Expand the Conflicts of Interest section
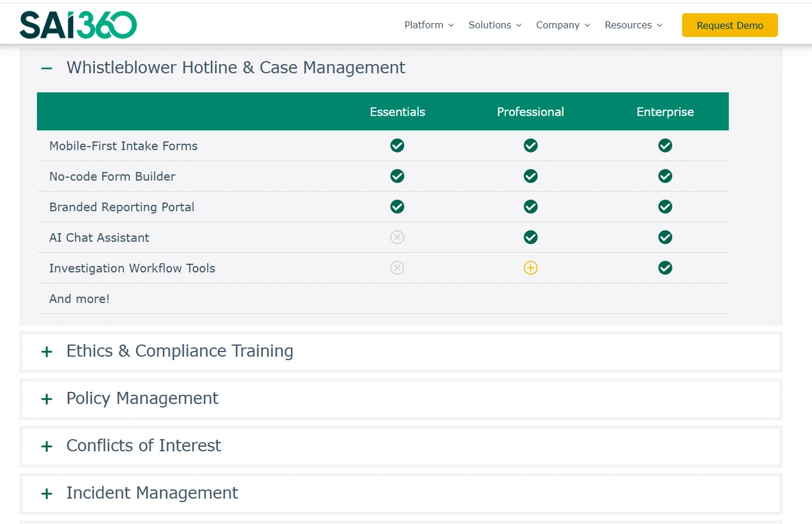Image resolution: width=812 pixels, height=524 pixels. (x=401, y=446)
